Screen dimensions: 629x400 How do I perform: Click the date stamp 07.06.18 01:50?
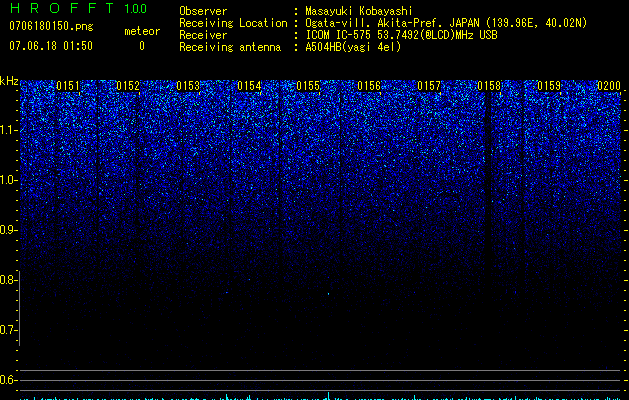point(51,46)
